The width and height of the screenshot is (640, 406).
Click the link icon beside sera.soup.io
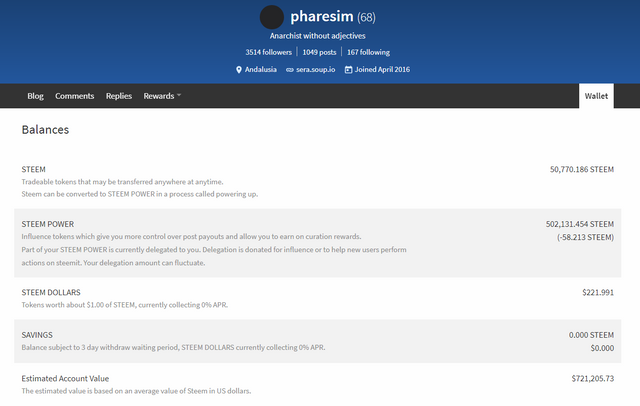[x=289, y=70]
